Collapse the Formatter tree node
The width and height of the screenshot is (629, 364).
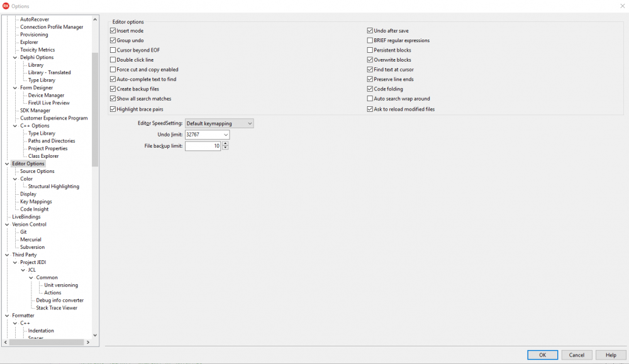click(x=7, y=316)
